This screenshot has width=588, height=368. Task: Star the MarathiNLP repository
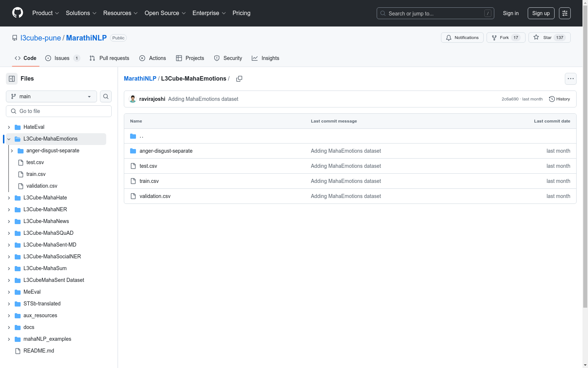coord(549,38)
